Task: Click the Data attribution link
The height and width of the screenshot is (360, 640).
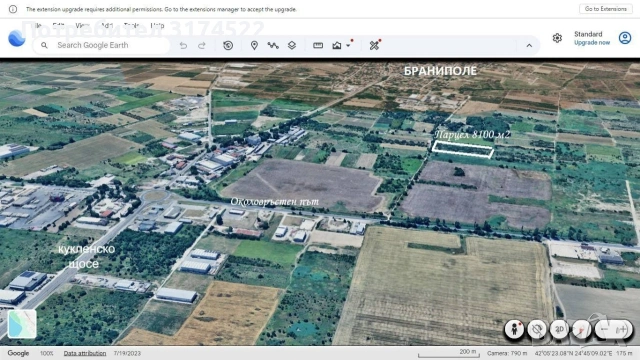Action: (85, 353)
